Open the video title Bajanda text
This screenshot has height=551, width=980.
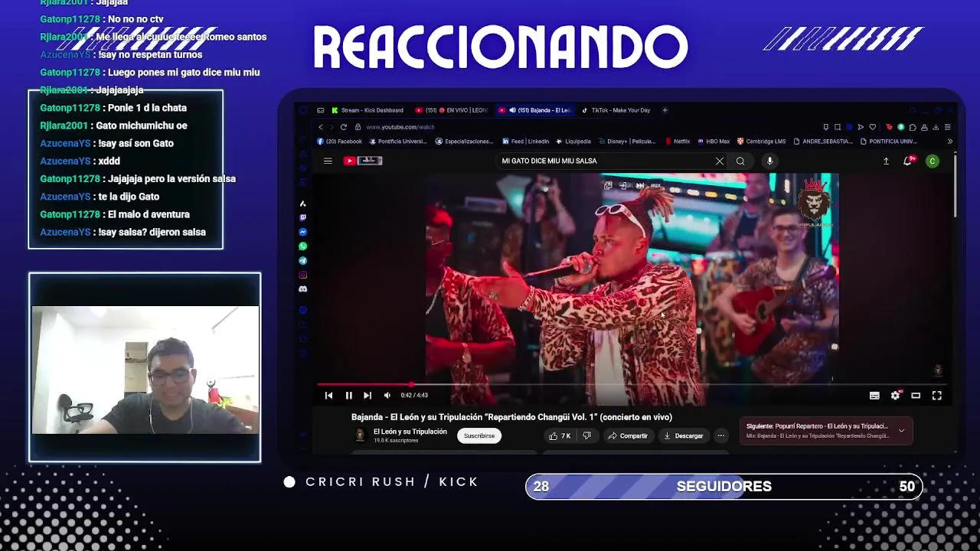[511, 417]
